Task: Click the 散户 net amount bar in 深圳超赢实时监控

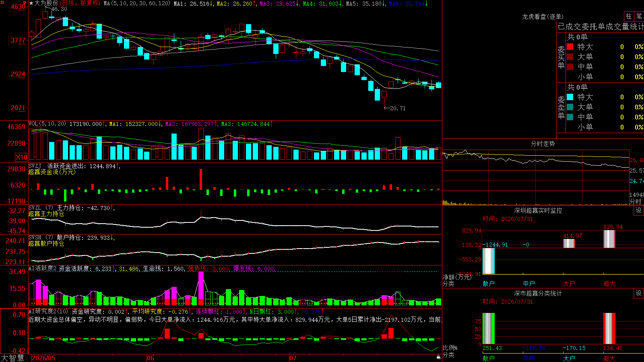Action: (x=489, y=261)
